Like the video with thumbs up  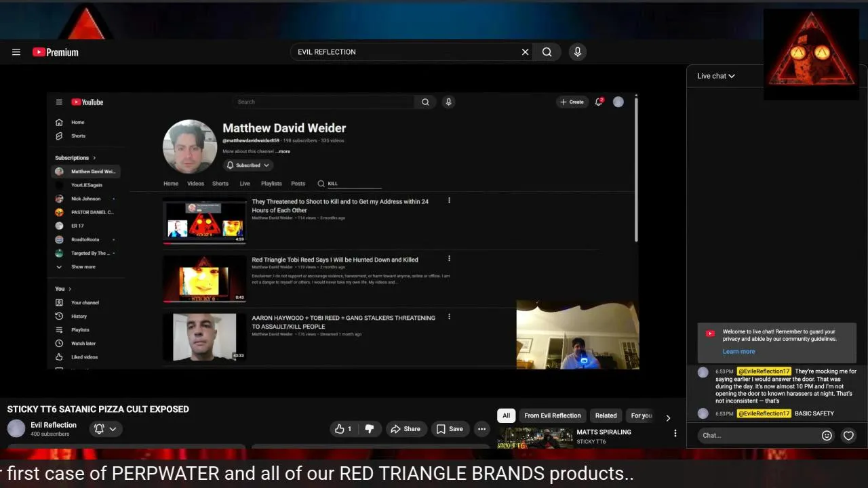[x=344, y=429]
